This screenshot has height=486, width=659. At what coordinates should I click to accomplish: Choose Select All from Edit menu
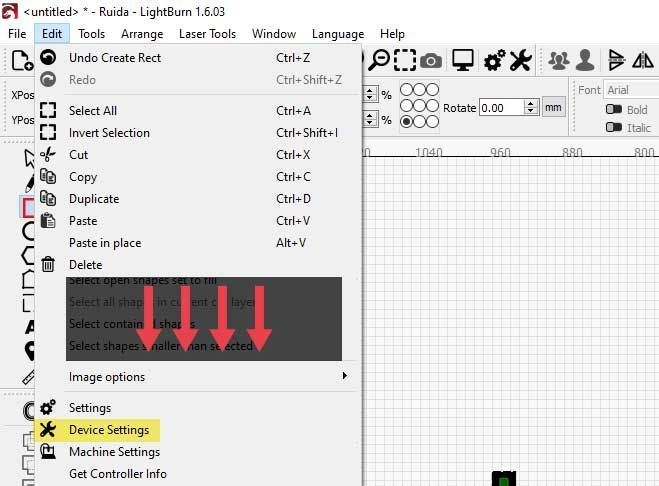(x=198, y=111)
